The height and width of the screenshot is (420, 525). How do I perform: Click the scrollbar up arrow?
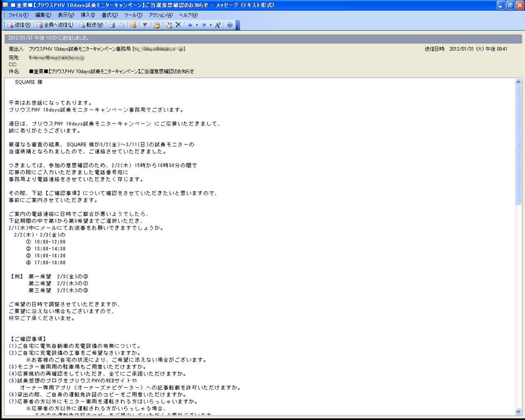pos(518,82)
